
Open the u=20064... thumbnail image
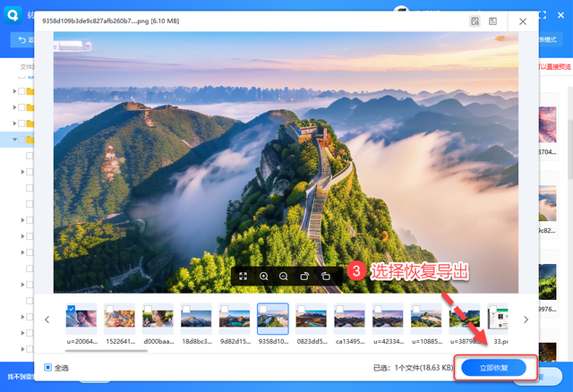(81, 319)
